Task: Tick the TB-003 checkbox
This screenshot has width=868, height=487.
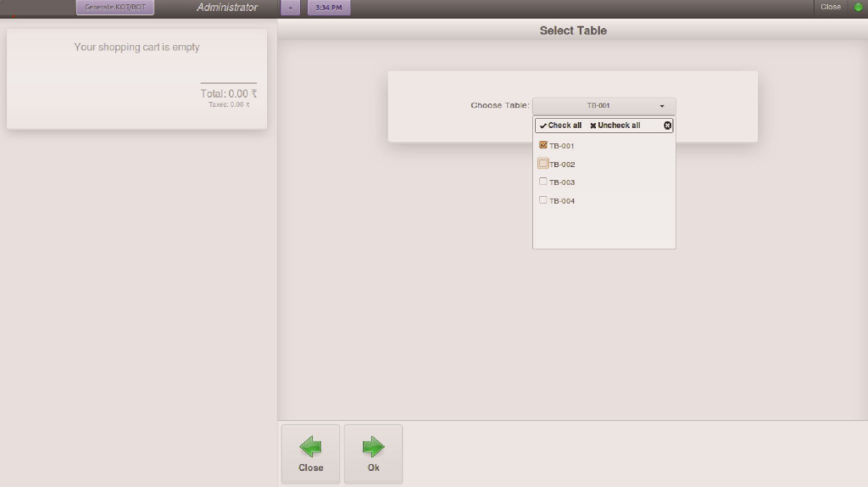Action: point(543,182)
